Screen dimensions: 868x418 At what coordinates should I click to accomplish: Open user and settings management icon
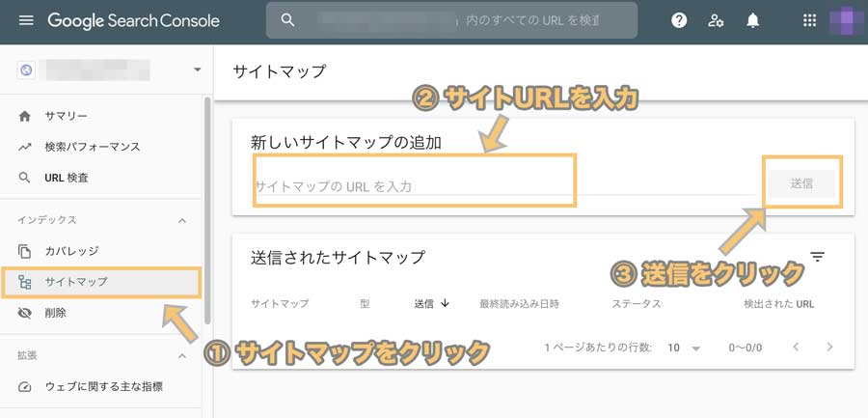(716, 21)
